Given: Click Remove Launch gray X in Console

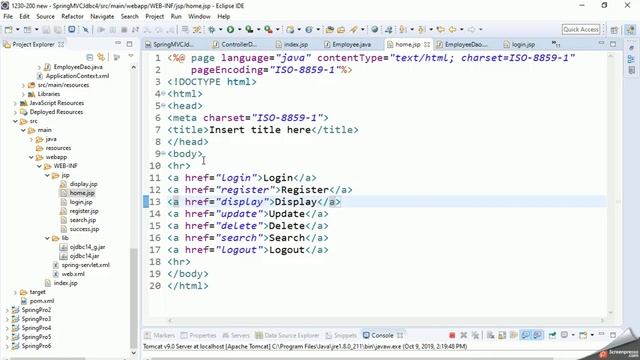Looking at the screenshot, I should (x=464, y=335).
